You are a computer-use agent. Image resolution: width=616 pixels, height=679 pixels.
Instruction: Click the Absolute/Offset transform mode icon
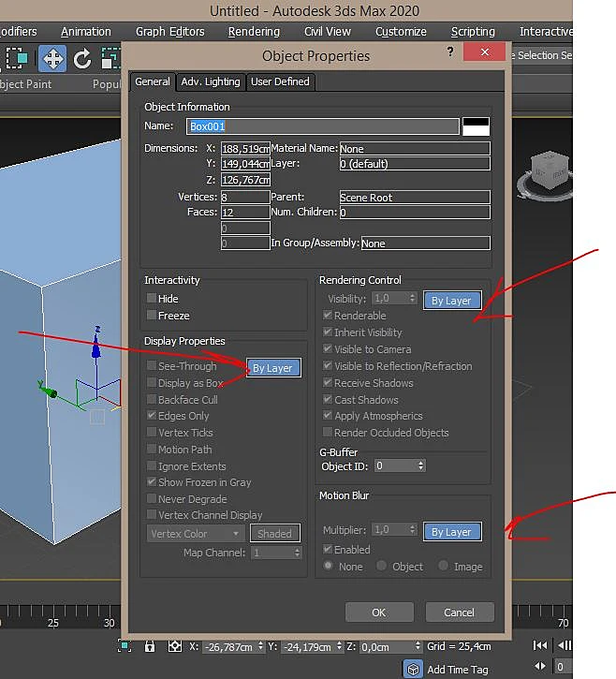click(175, 646)
